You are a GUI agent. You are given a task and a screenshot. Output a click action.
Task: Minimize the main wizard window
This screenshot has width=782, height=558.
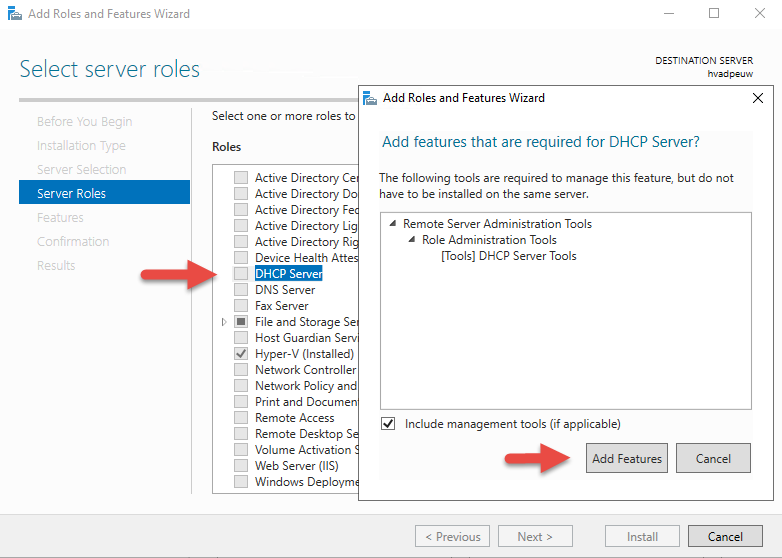(669, 13)
